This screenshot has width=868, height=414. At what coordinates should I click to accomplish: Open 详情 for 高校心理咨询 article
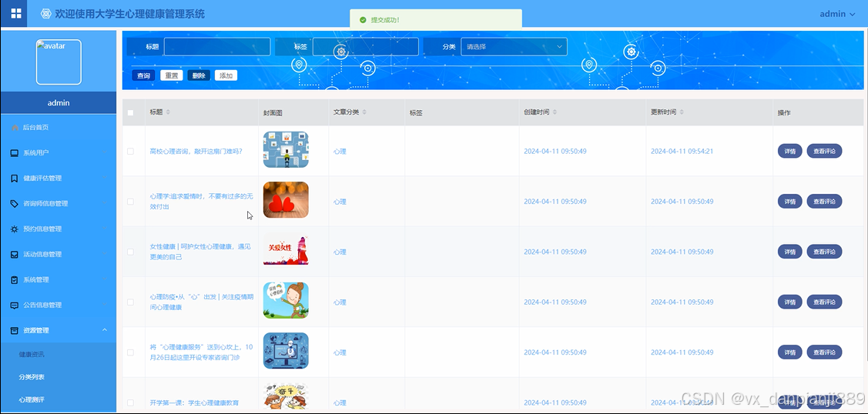790,151
